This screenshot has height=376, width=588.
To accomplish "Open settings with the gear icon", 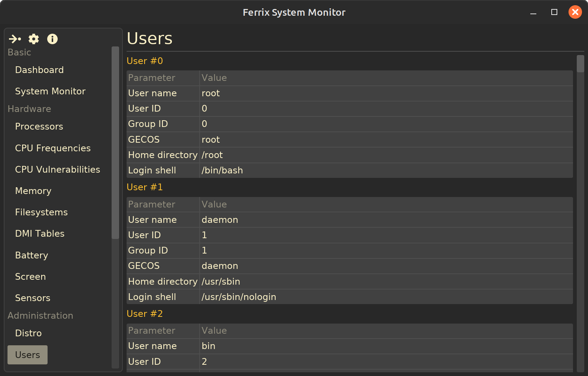I will pos(34,39).
